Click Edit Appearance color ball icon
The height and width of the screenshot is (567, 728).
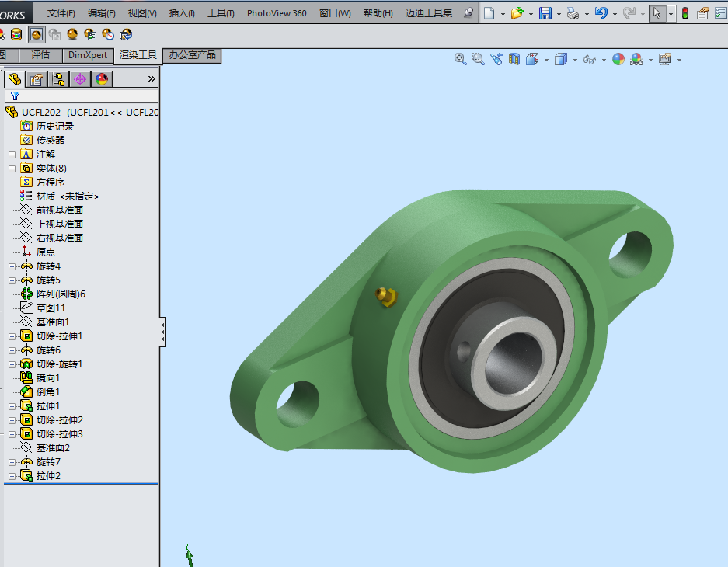tap(618, 59)
